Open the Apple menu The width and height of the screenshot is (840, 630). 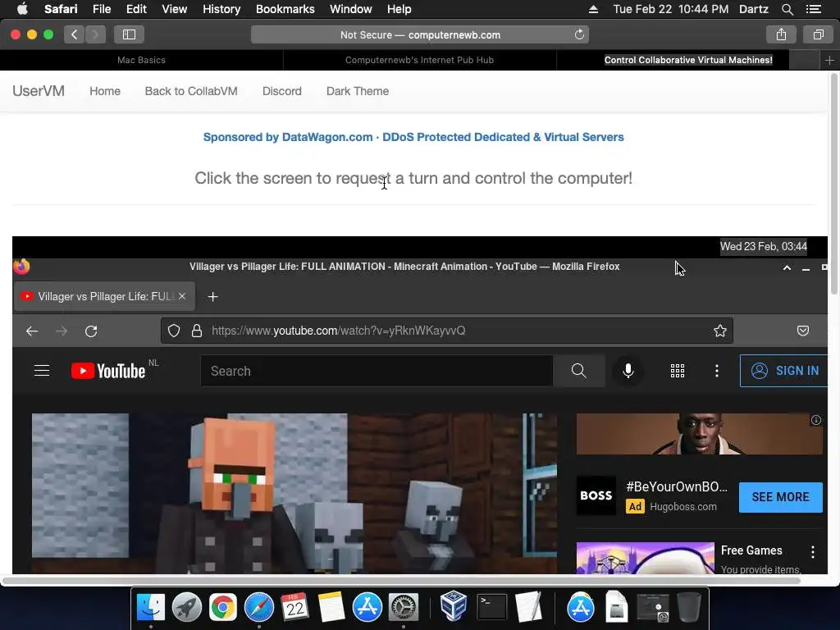tap(22, 9)
